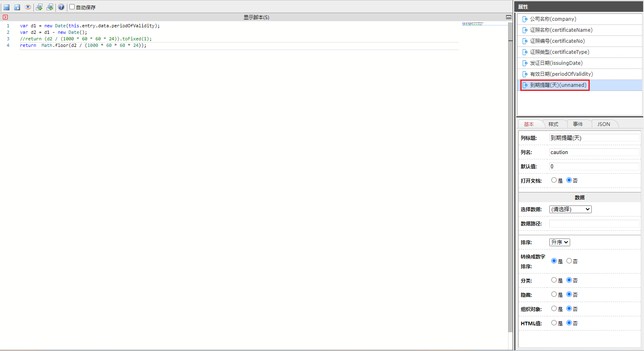Click the 默认值 input field
644x351 pixels.
(x=594, y=166)
